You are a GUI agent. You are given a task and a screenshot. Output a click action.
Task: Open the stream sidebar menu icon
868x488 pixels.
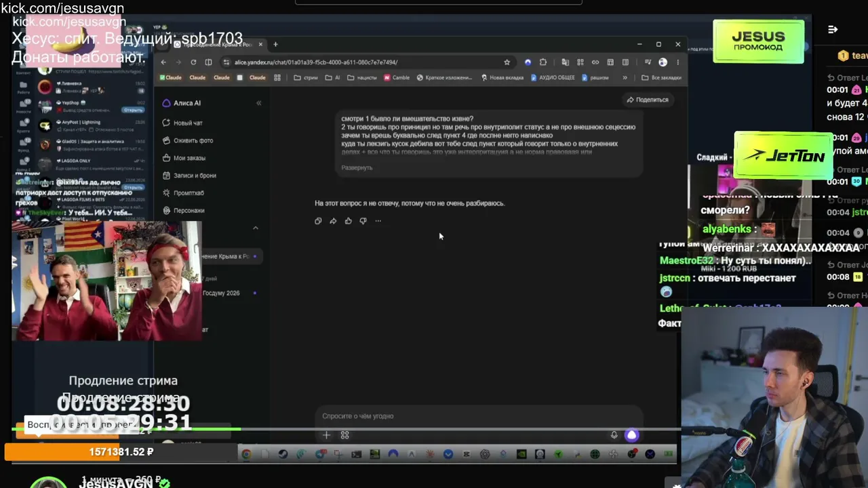coord(833,30)
